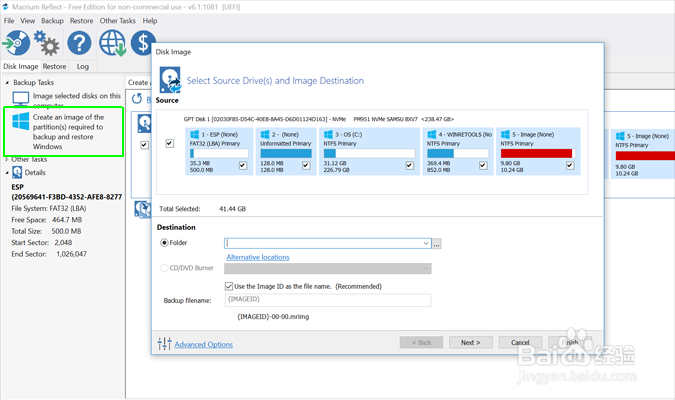
Task: Open the Help menu
Action: (150, 21)
